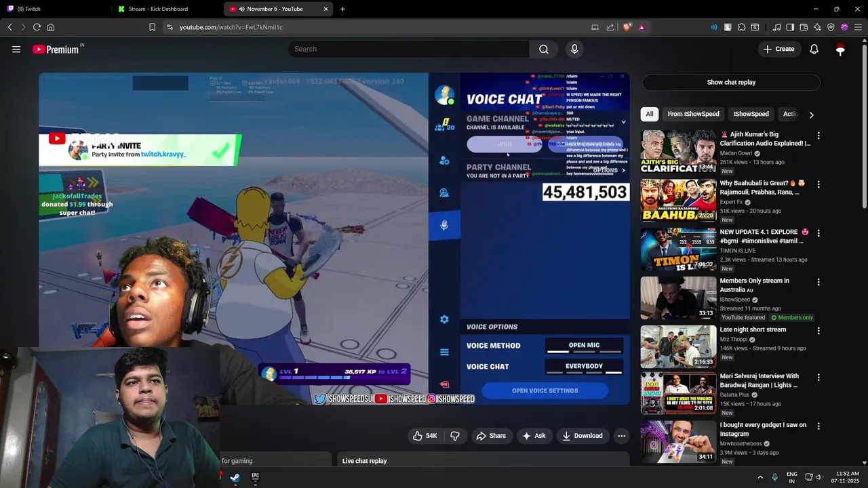Open options for Why Baahubali is Great video

(818, 184)
